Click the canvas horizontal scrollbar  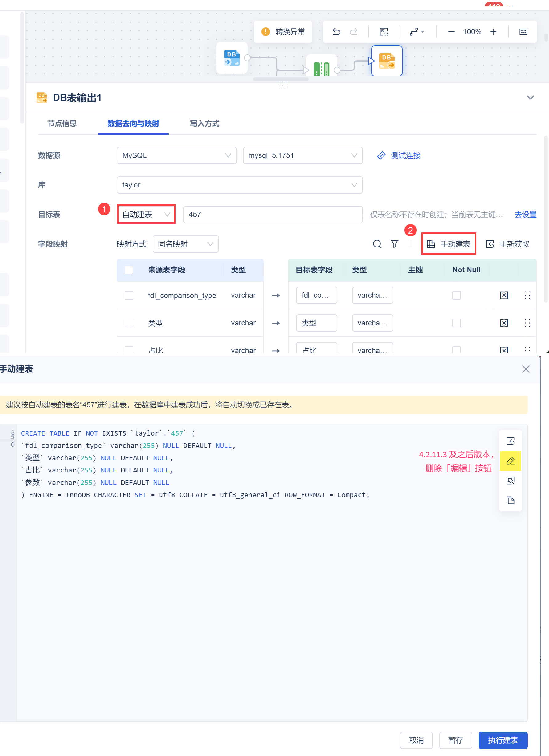281,79
